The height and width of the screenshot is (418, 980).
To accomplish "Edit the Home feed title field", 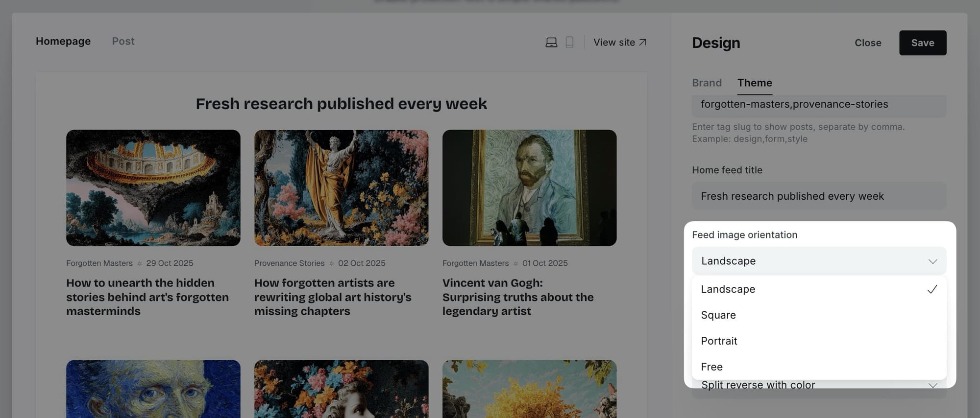I will point(819,196).
